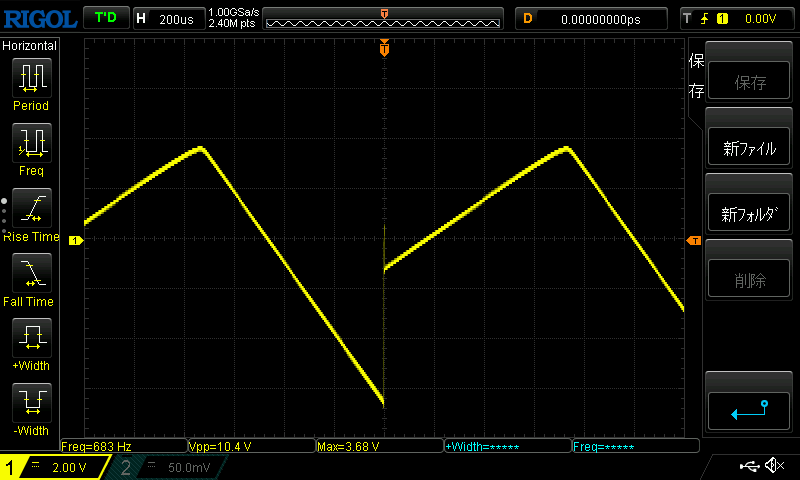Click the orange D delay label
Screen dimensions: 800x480
528,19
